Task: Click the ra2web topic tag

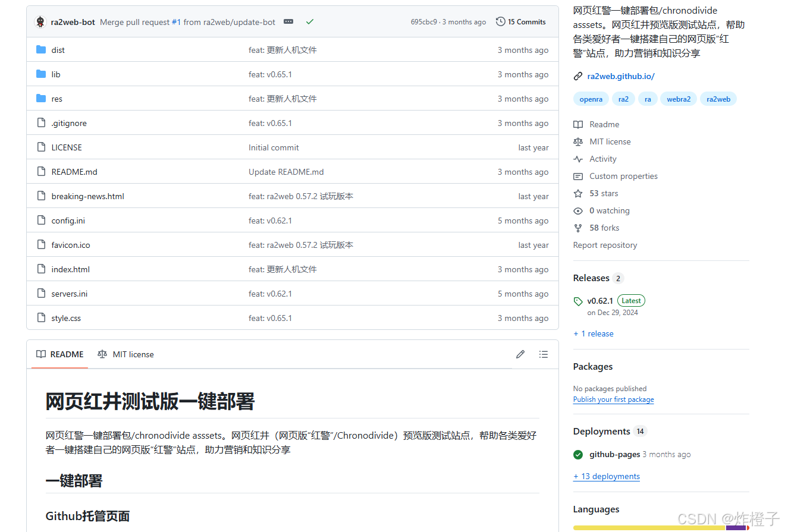Action: (x=718, y=99)
